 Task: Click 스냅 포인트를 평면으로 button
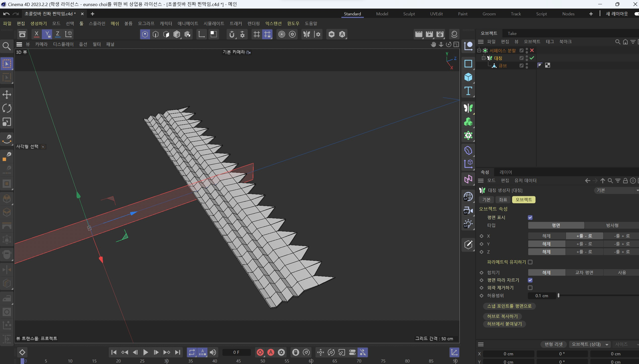point(509,306)
